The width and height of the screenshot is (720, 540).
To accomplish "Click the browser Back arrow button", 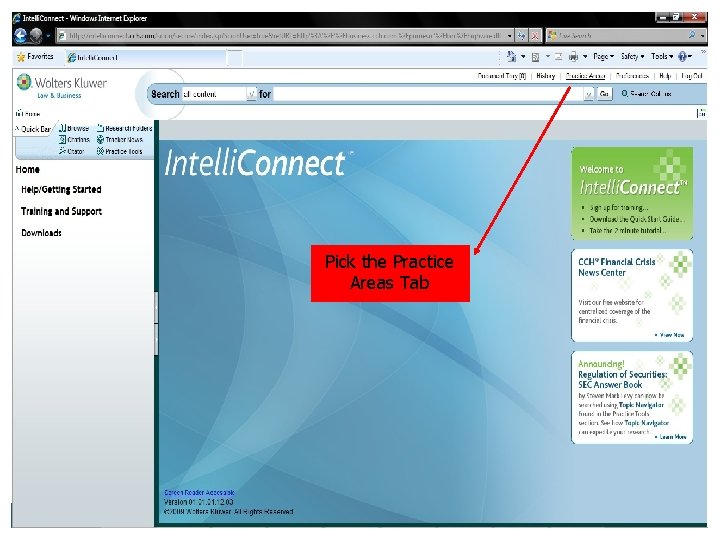I will tap(21, 35).
